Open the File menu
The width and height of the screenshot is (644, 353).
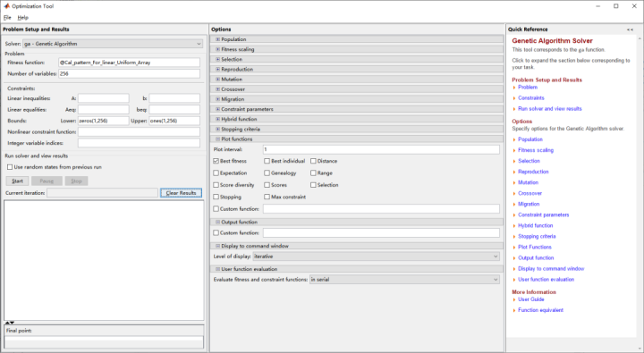[x=7, y=18]
